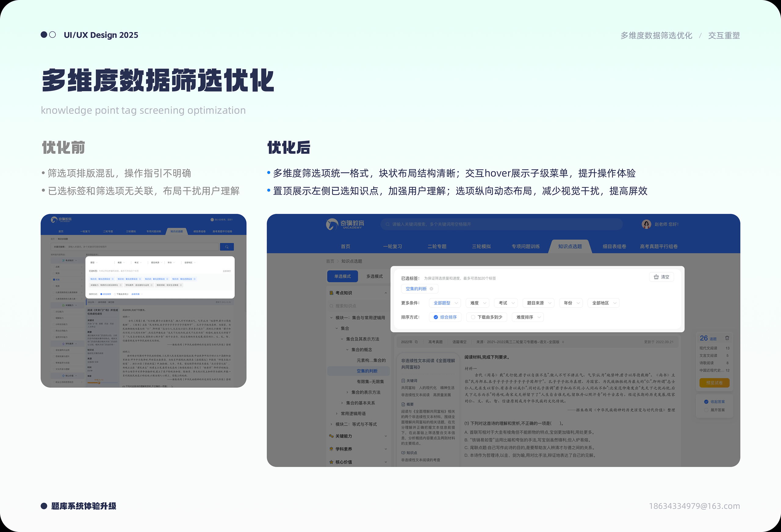781x532 pixels.
Task: Click the keyword search field in the header
Action: [501, 224]
